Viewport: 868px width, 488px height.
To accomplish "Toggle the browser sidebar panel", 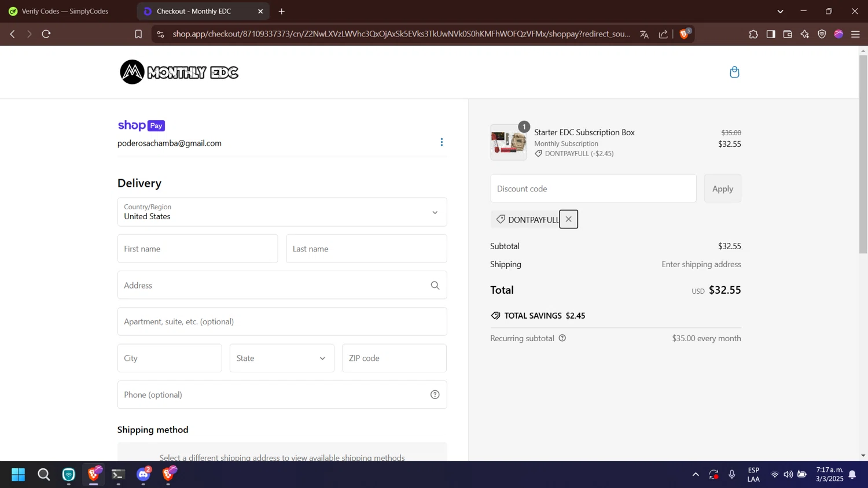I will [771, 34].
